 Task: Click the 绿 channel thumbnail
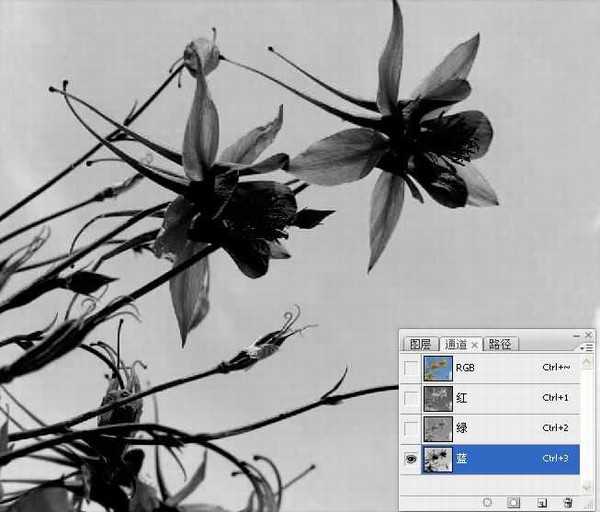(437, 429)
